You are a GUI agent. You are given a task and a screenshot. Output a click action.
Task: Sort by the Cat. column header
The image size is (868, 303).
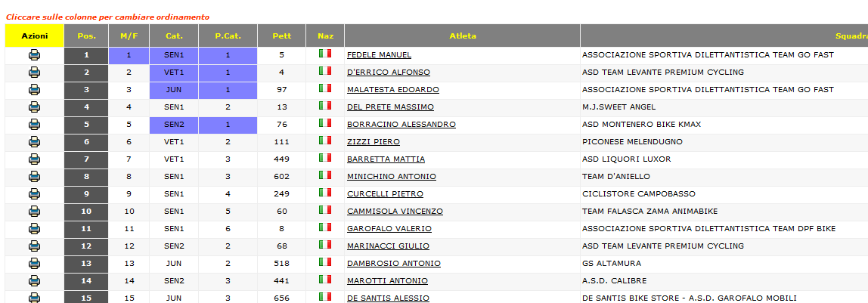click(174, 36)
